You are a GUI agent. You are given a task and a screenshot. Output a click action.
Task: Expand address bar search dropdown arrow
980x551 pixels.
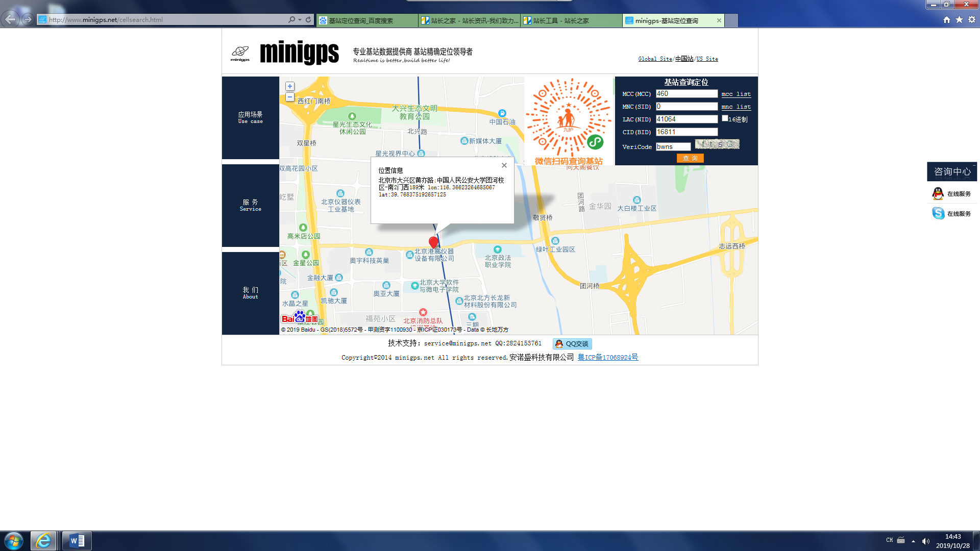pyautogui.click(x=300, y=19)
